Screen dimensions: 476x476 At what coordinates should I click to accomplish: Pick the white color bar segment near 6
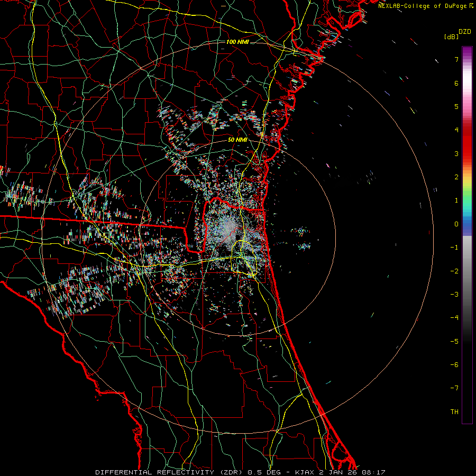pos(466,84)
